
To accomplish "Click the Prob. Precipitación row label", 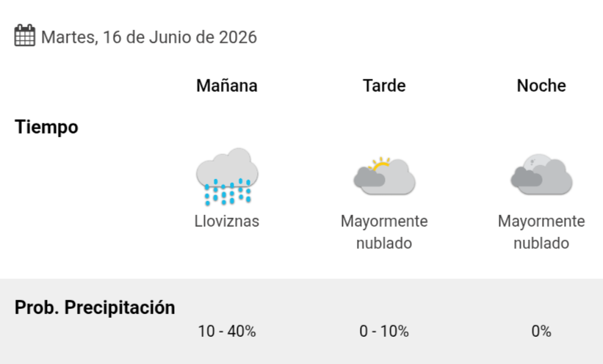I will [x=95, y=307].
